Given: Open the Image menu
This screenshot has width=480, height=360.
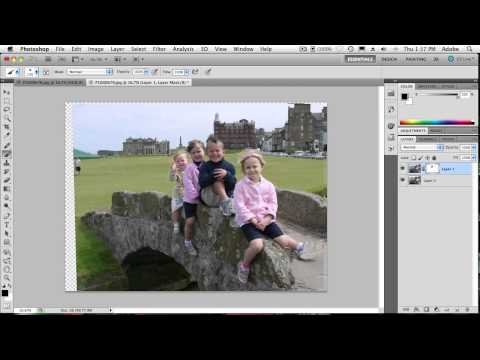Looking at the screenshot, I should pyautogui.click(x=96, y=49).
